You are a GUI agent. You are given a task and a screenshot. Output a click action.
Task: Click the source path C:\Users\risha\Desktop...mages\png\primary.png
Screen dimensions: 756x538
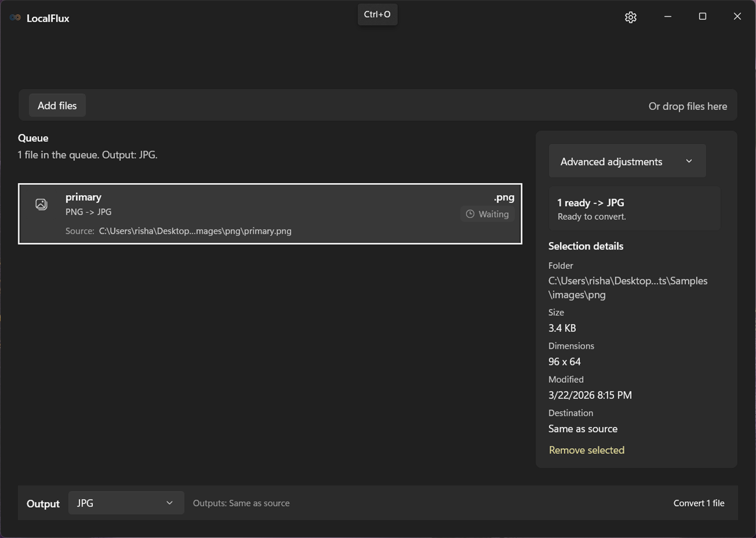pyautogui.click(x=195, y=231)
